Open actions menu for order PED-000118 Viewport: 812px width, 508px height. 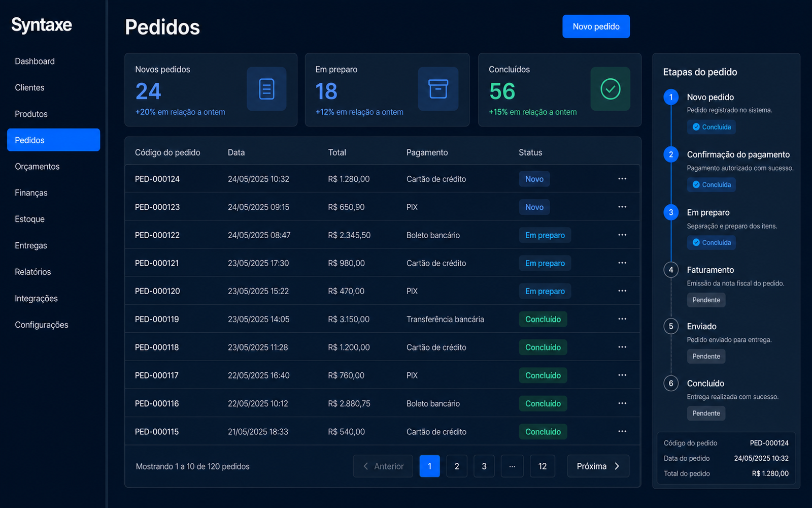coord(622,347)
